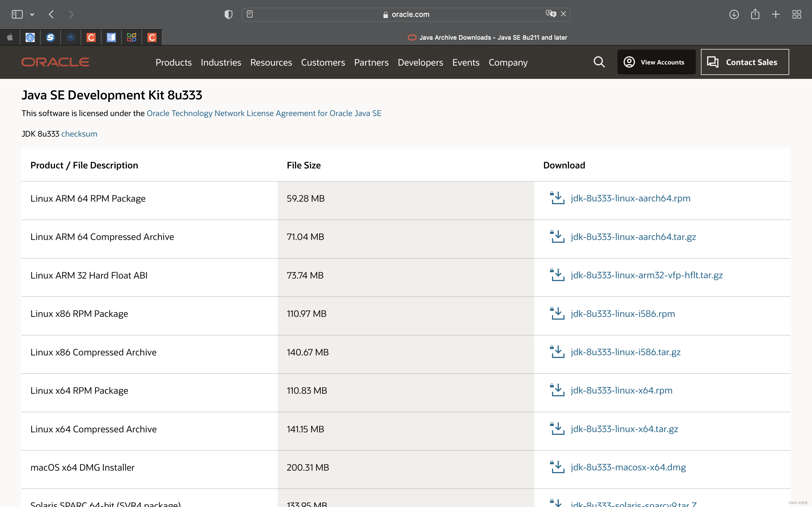This screenshot has width=812, height=507.
Task: Click the View Accounts button
Action: (x=656, y=62)
